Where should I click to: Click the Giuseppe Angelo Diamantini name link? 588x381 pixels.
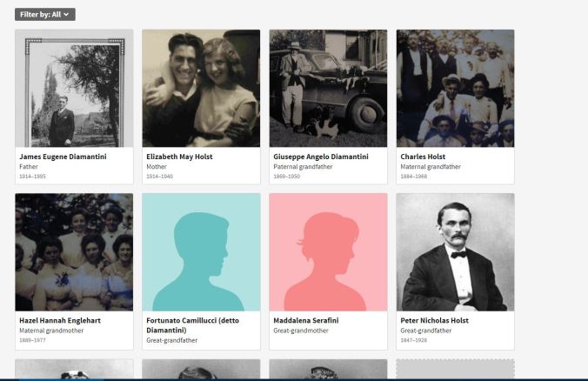(320, 157)
